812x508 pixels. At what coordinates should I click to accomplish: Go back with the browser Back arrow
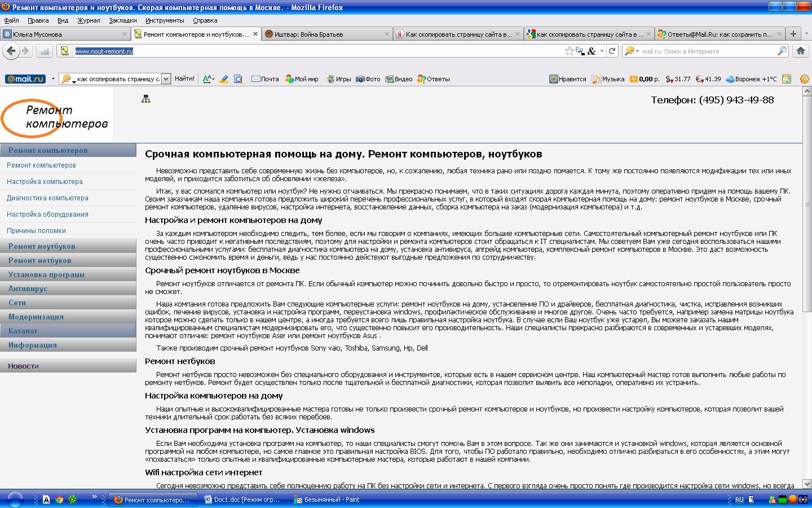click(11, 51)
